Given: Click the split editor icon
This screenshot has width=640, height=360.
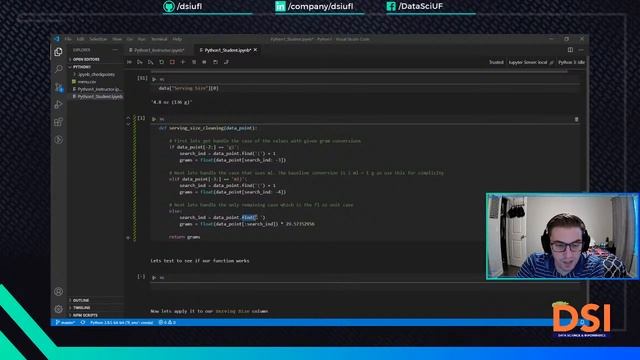Looking at the screenshot, I should (x=570, y=50).
